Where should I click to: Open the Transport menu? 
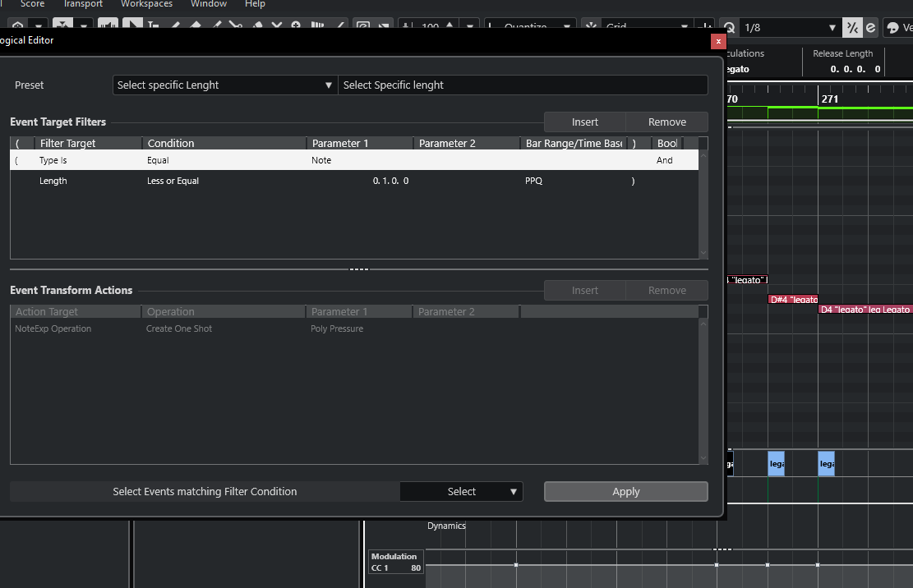83,4
